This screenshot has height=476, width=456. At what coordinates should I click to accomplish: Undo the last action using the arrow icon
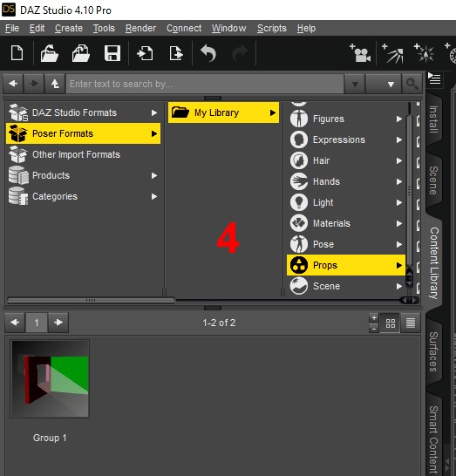208,53
